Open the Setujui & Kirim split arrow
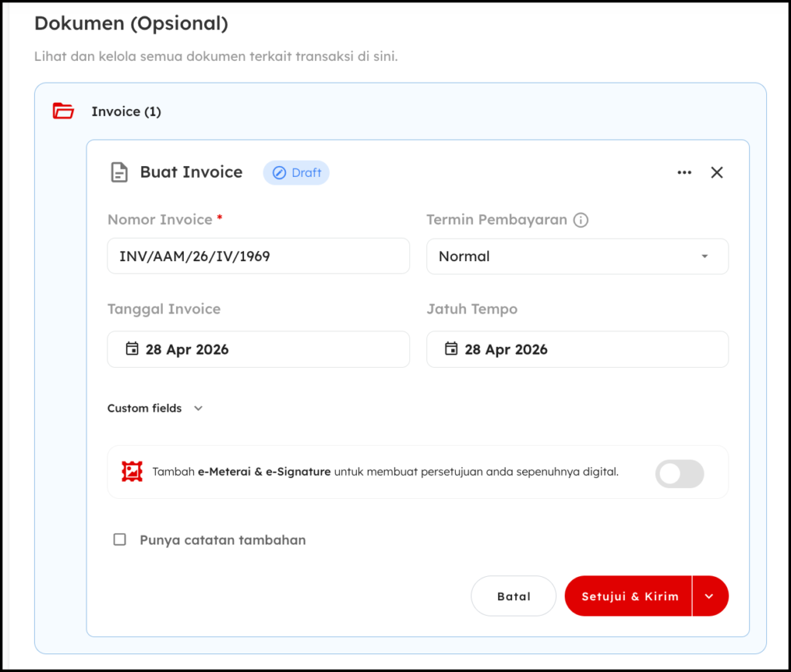 [710, 596]
